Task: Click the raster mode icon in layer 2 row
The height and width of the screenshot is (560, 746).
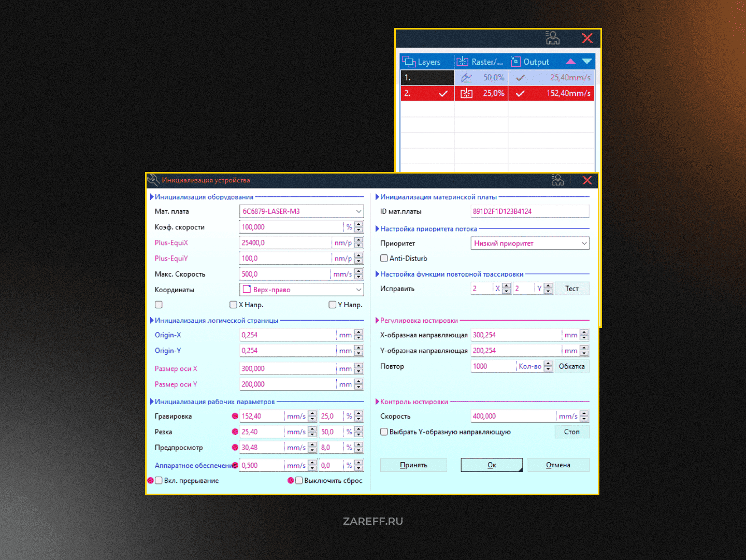Action: click(466, 93)
